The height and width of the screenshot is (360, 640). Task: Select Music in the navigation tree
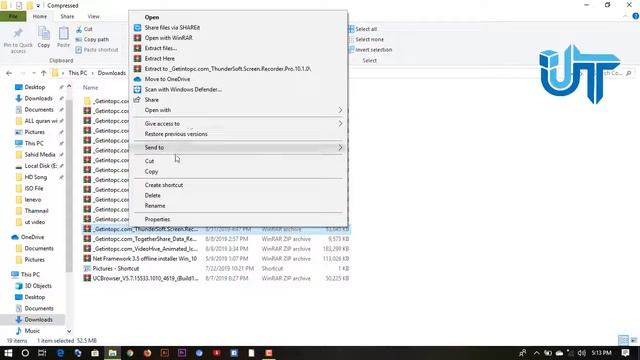tap(32, 331)
